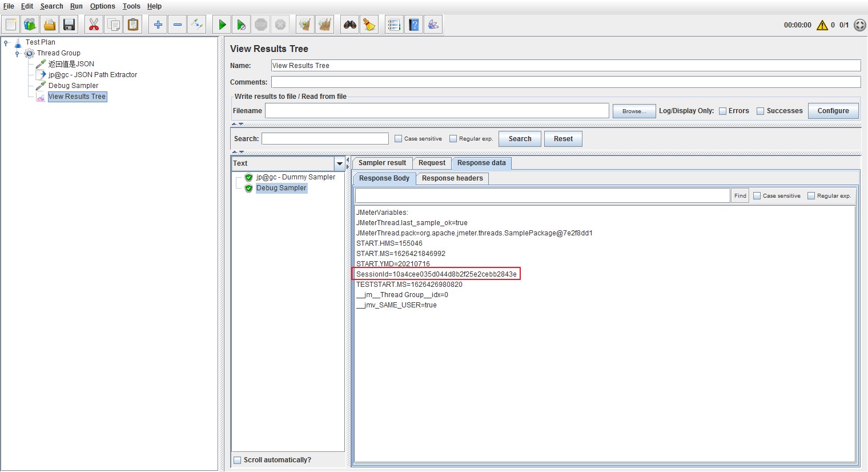This screenshot has width=868, height=472.
Task: Select jp@gc - JSON Path Extractor tree item
Action: [93, 75]
